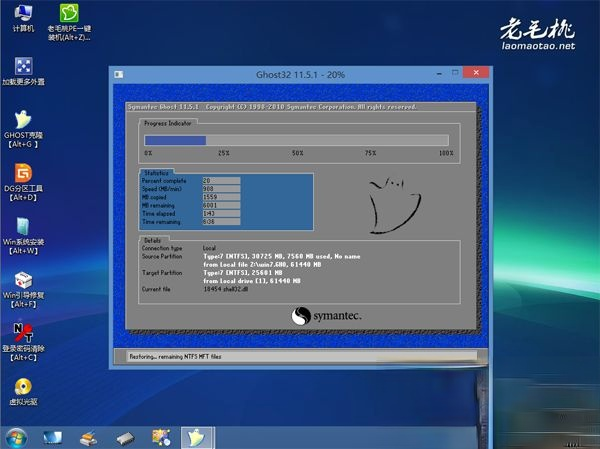Click the 25% progress label
The width and height of the screenshot is (600, 449).
click(x=224, y=153)
